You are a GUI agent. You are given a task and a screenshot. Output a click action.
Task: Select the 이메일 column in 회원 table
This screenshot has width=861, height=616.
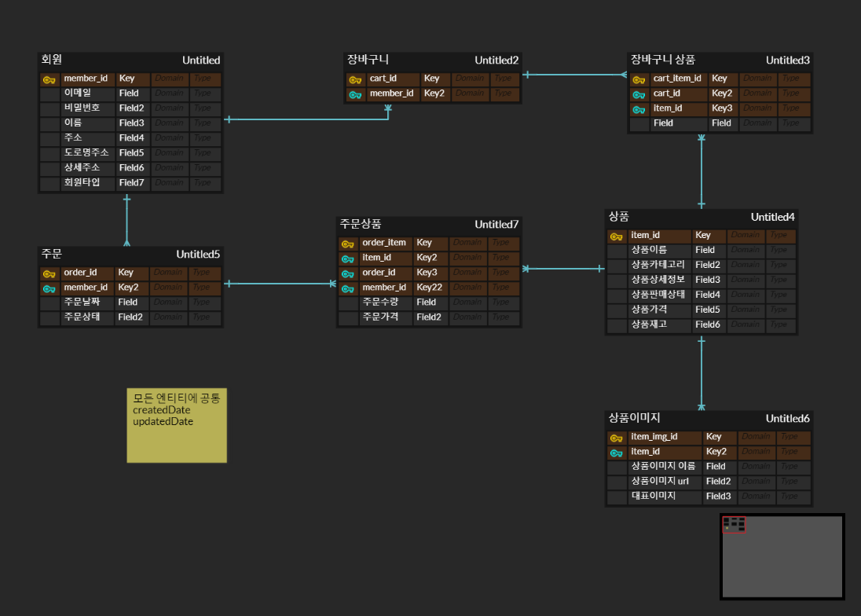tap(78, 93)
